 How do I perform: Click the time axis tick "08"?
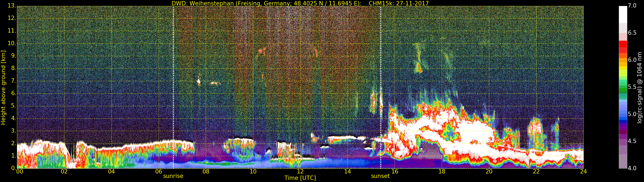pos(206,171)
